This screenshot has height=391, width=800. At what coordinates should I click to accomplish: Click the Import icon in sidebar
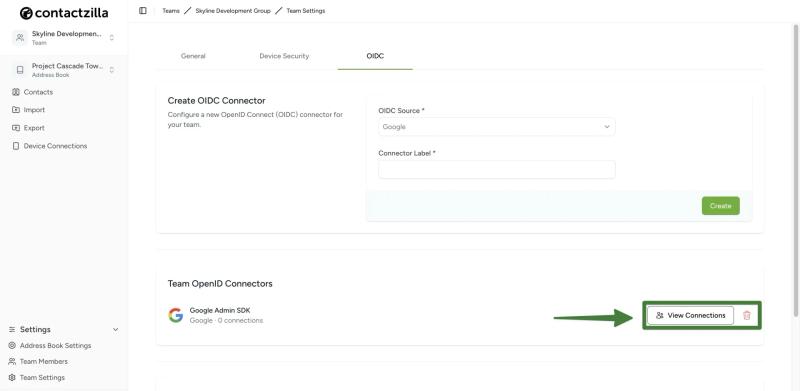15,110
